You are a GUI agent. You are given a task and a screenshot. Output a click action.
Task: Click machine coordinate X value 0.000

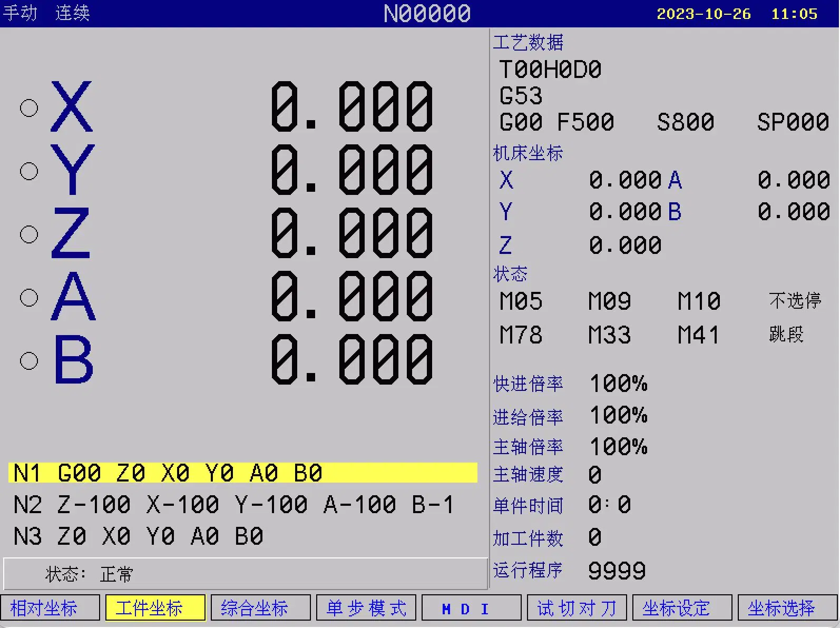[x=626, y=180]
